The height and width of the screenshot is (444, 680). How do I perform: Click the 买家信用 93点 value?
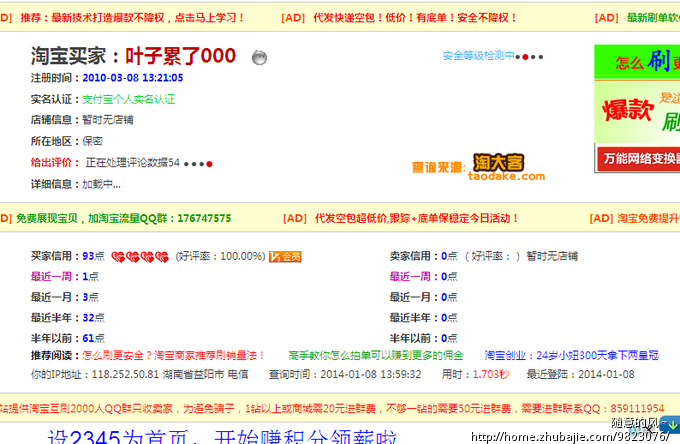pyautogui.click(x=93, y=256)
